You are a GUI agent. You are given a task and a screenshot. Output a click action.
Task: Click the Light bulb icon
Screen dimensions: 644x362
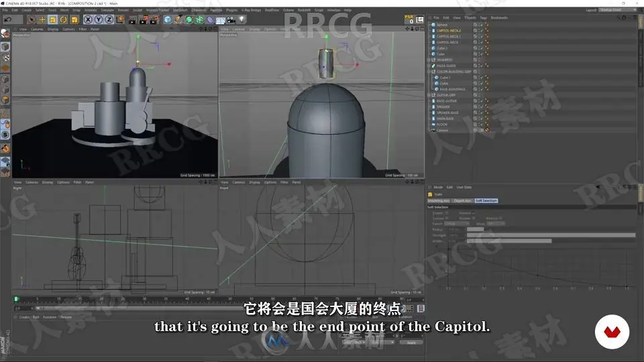[x=242, y=19]
